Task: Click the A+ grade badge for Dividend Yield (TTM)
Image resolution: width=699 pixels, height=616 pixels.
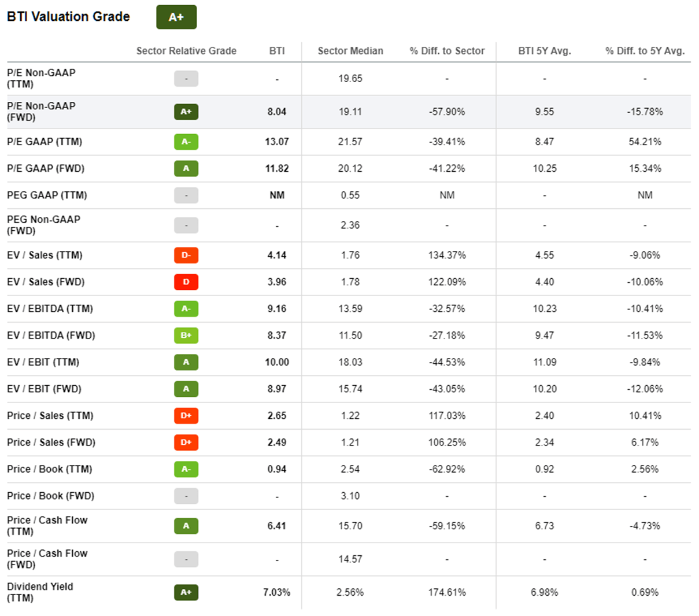Action: 186,592
